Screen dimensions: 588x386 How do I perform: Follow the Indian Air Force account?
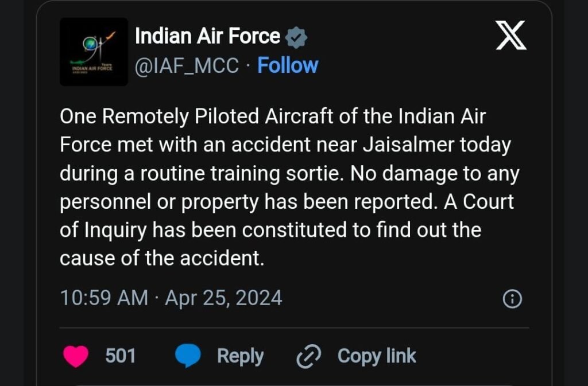[287, 66]
